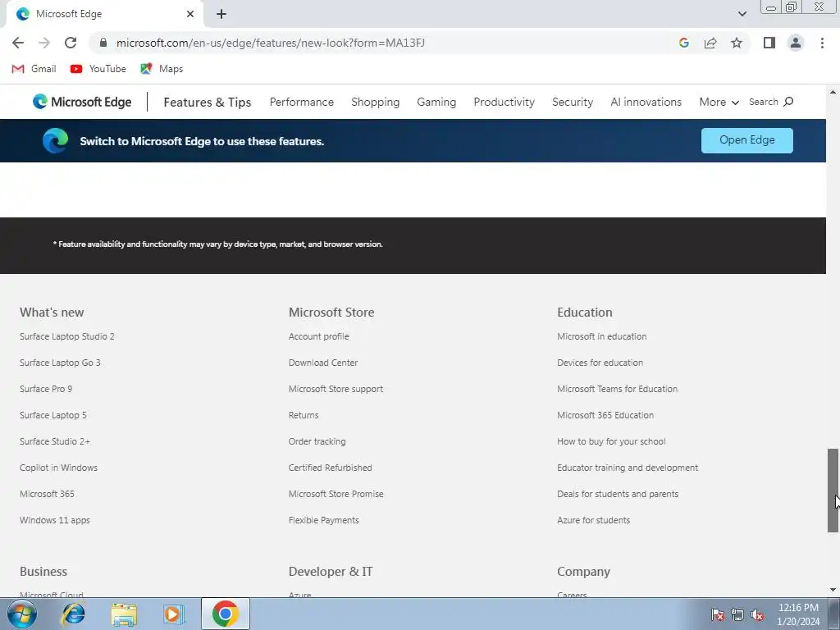
Task: Open Gmail bookmark
Action: tap(34, 69)
